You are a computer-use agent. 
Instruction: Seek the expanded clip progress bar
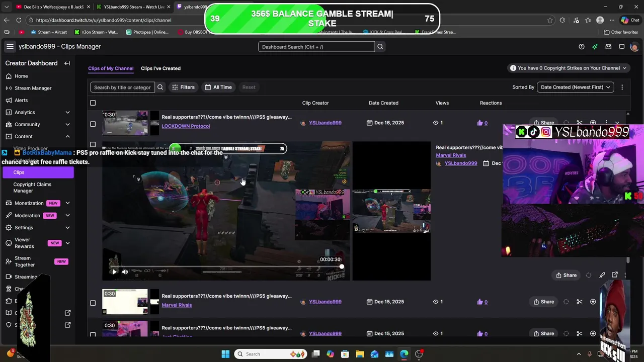tap(225, 266)
